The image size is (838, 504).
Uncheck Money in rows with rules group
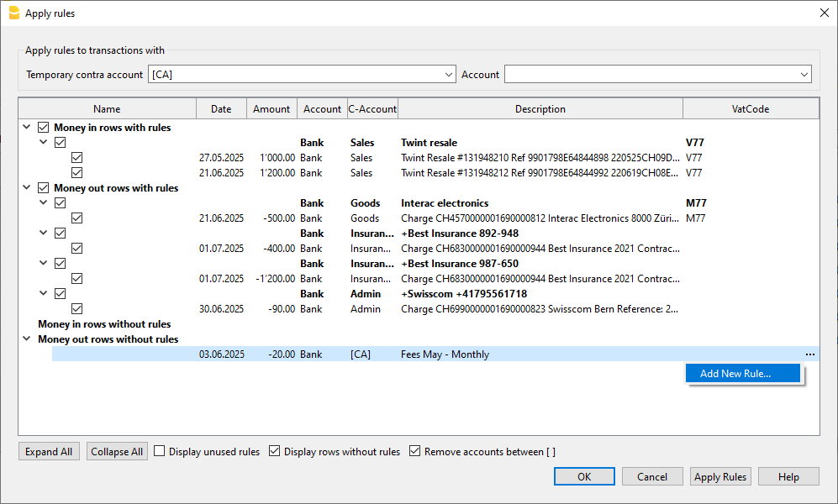coord(44,128)
